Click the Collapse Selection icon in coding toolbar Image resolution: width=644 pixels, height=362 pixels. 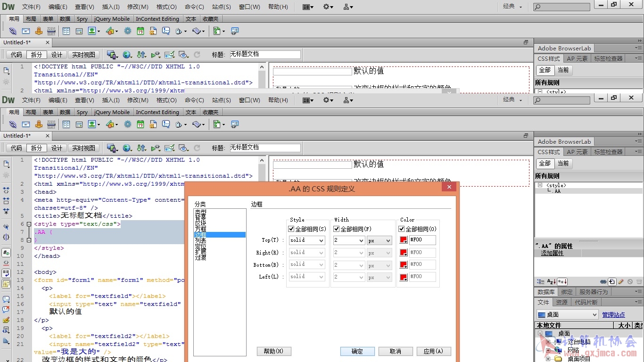click(x=6, y=201)
